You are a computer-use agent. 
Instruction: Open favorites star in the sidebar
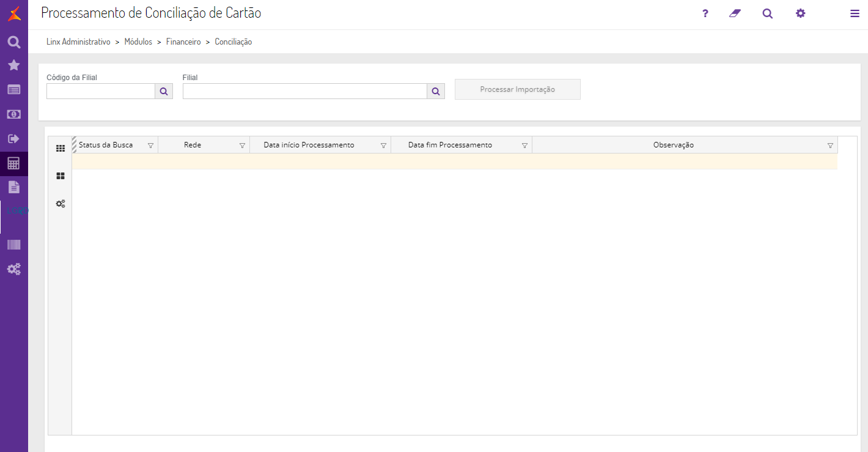click(14, 65)
